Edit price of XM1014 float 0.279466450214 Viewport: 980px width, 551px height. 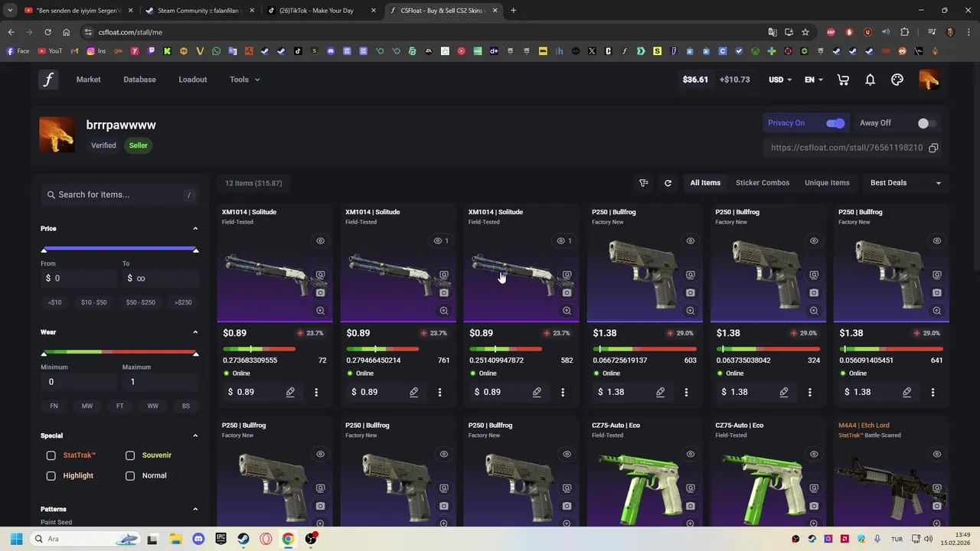pyautogui.click(x=413, y=392)
